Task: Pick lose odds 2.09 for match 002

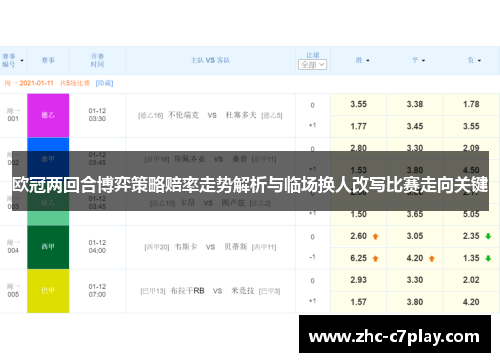Action: pyautogui.click(x=471, y=147)
